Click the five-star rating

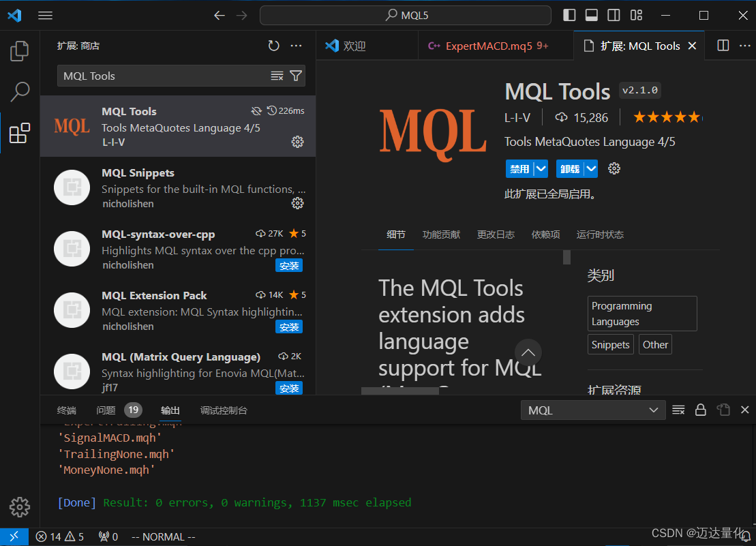point(668,117)
